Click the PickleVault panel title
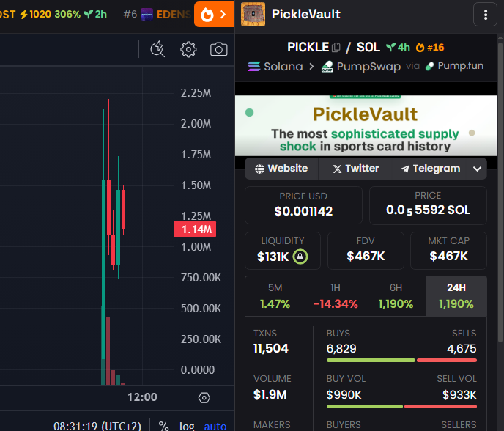504x431 pixels. point(305,14)
